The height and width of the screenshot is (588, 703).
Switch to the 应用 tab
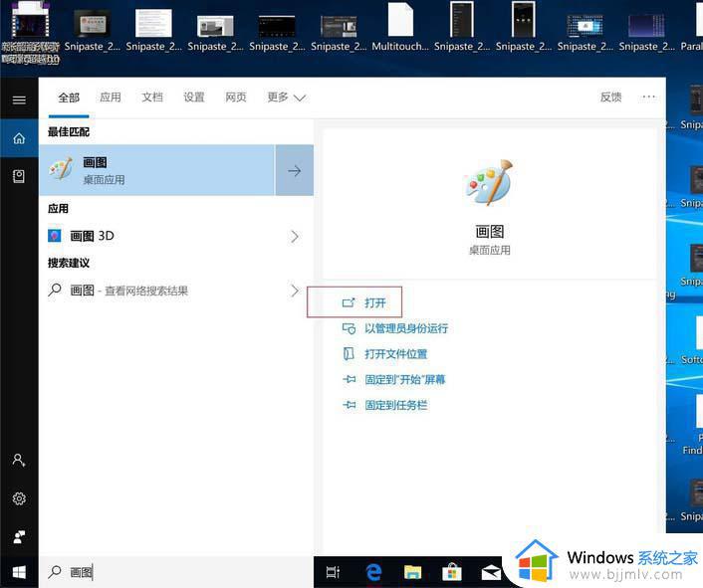(x=111, y=98)
